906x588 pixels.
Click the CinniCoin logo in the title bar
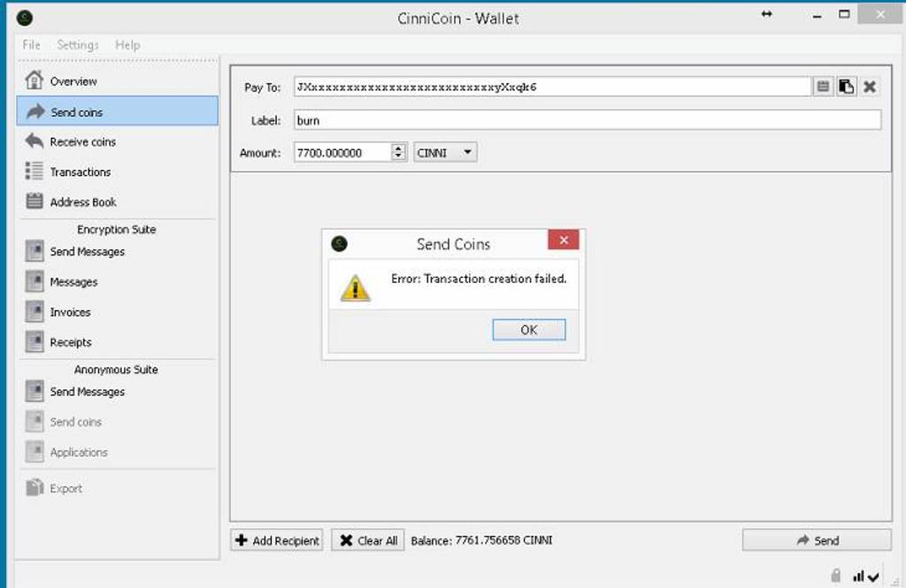(x=25, y=19)
